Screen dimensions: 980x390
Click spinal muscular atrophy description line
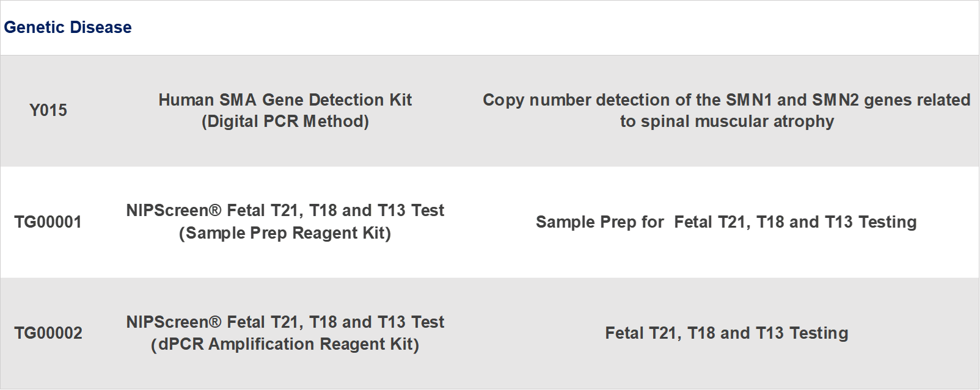(727, 121)
